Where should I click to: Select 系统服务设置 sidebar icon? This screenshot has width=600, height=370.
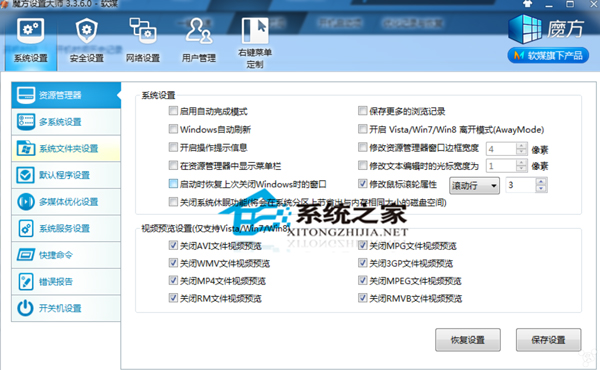tap(26, 228)
